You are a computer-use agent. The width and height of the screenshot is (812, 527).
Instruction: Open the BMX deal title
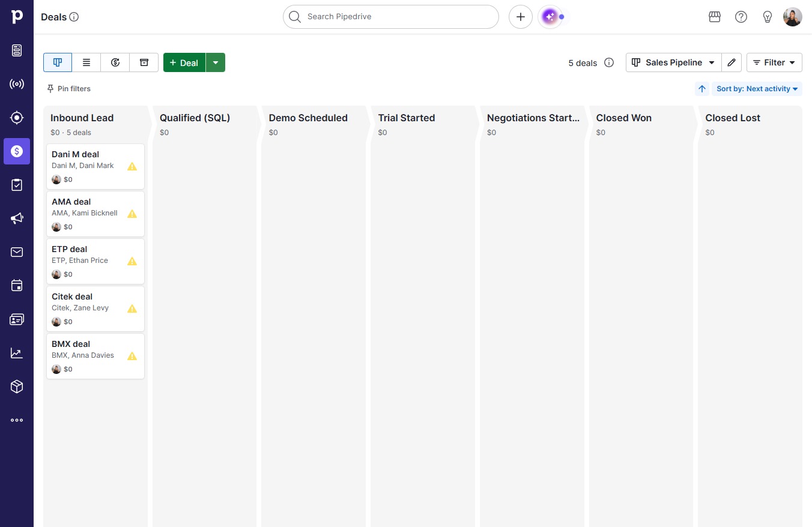click(x=71, y=344)
